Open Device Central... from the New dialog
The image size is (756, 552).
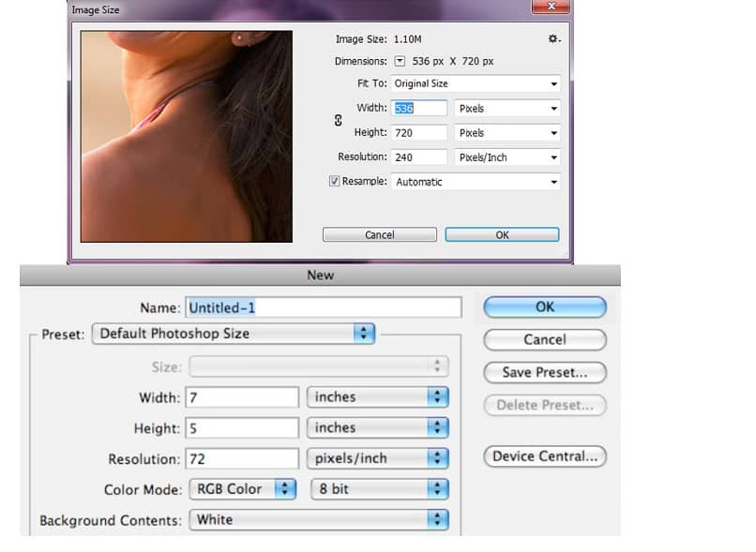pyautogui.click(x=545, y=456)
